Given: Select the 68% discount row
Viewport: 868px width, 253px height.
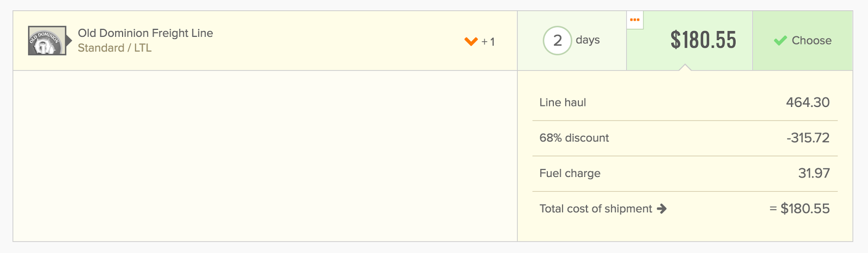Looking at the screenshot, I should point(685,138).
